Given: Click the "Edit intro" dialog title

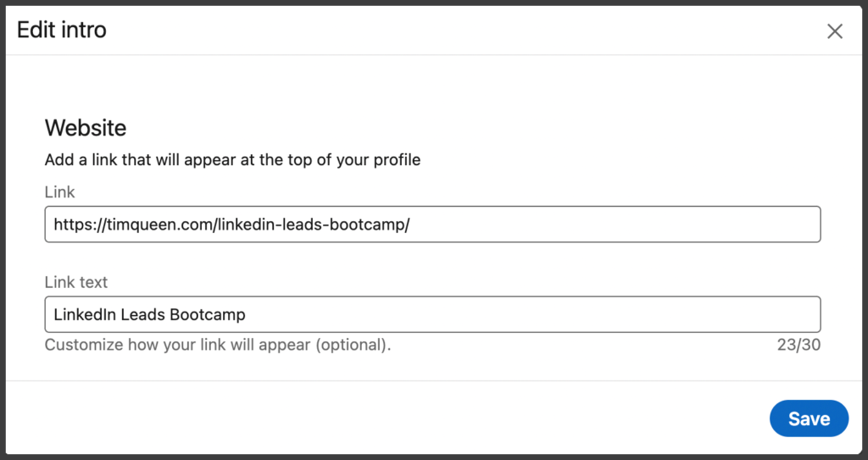Looking at the screenshot, I should coord(62,31).
